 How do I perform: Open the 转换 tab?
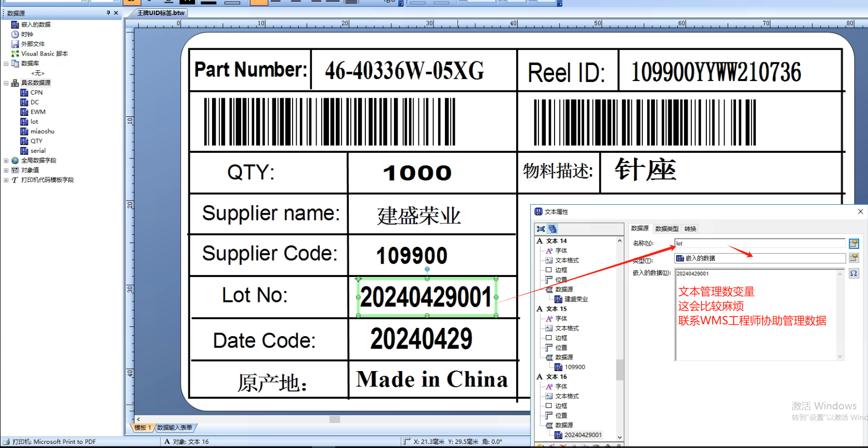pyautogui.click(x=690, y=229)
